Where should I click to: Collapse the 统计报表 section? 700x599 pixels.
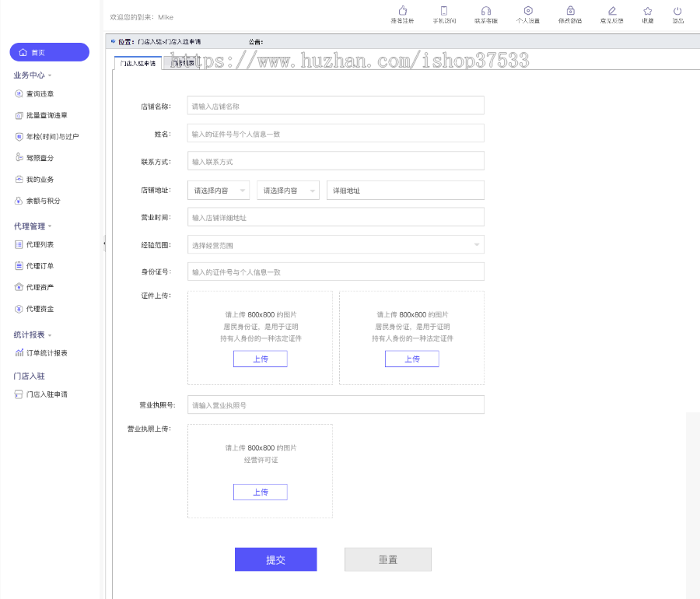pyautogui.click(x=33, y=335)
